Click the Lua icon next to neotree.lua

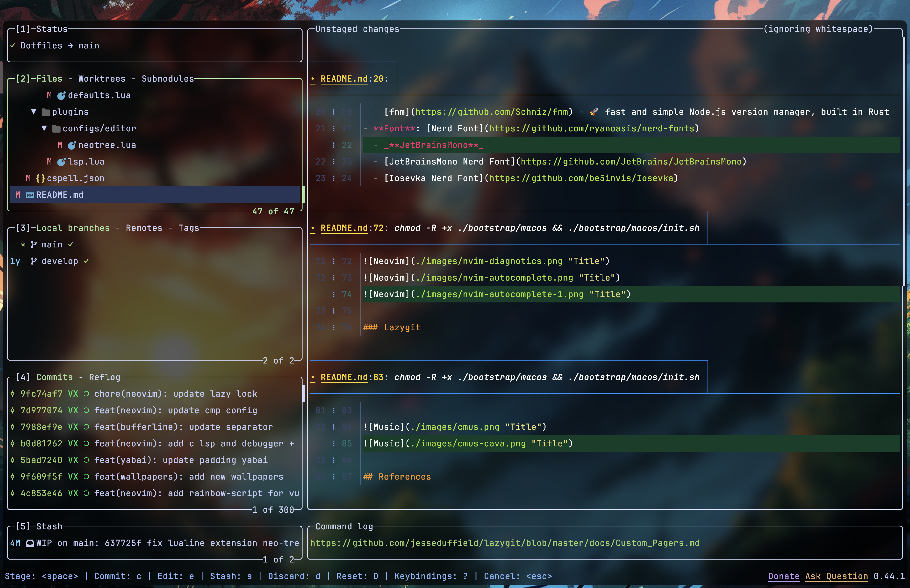pos(72,146)
